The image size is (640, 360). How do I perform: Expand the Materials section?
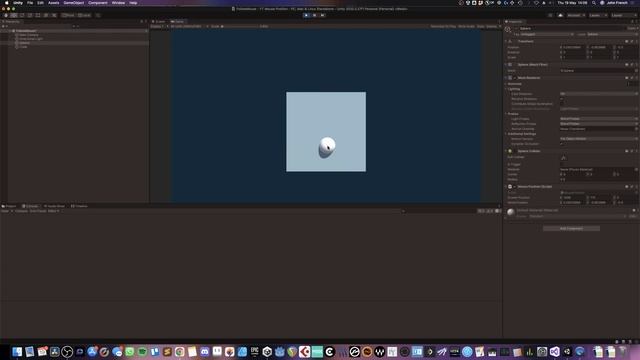coord(506,84)
